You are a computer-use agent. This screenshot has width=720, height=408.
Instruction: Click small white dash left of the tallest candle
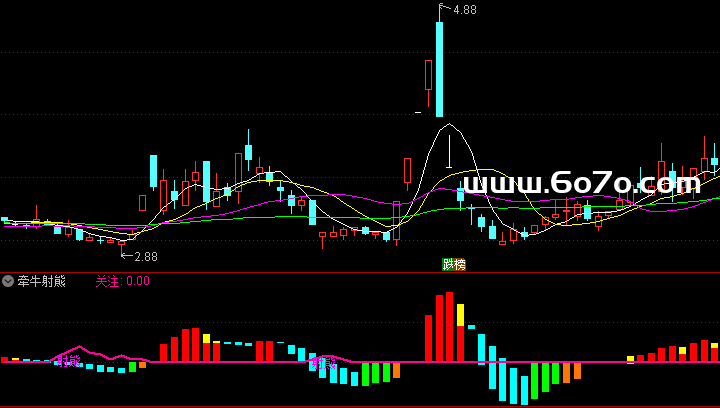coord(418,113)
